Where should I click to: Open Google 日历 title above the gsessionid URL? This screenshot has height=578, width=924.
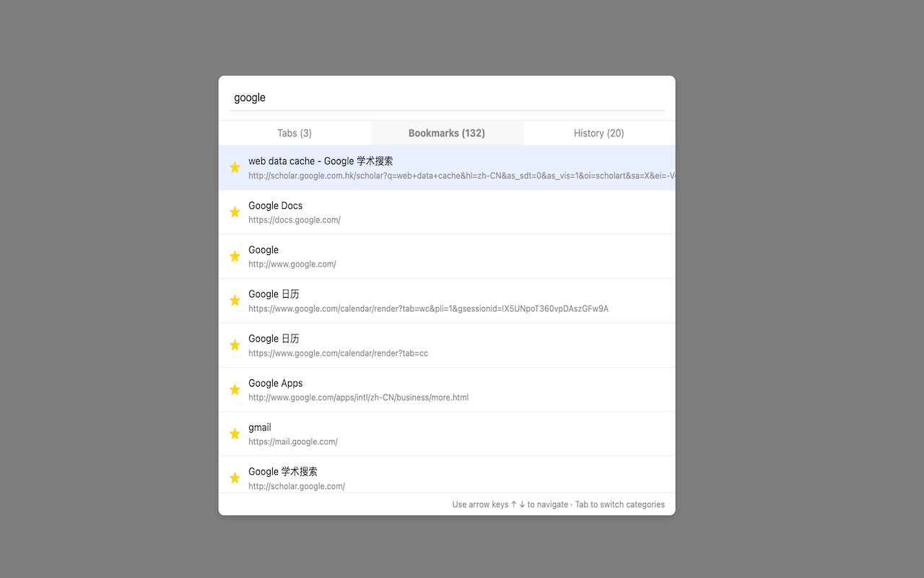coord(274,294)
